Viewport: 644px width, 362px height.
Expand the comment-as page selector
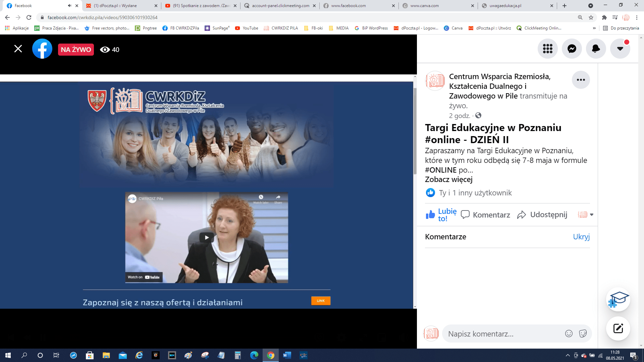tap(586, 215)
